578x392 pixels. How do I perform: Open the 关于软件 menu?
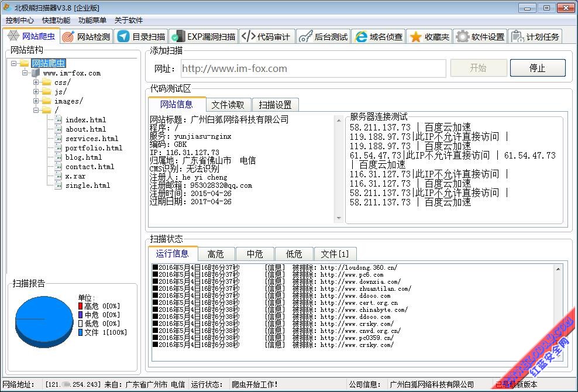[x=129, y=20]
